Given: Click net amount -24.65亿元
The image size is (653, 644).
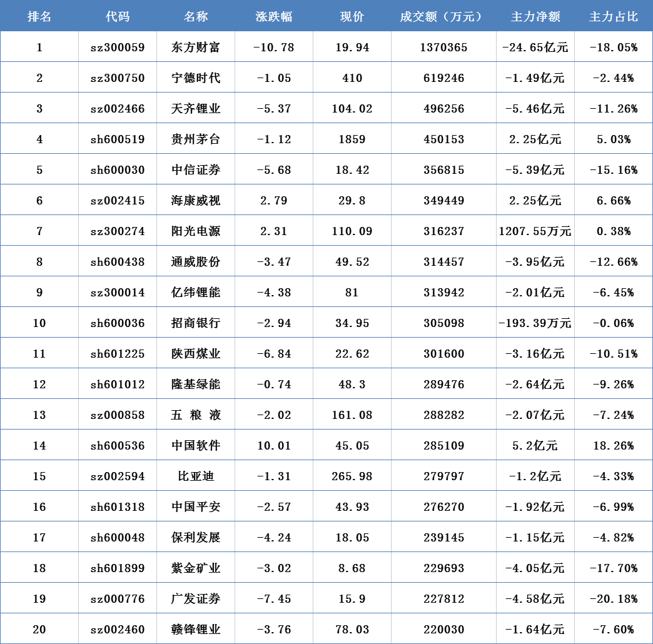Looking at the screenshot, I should [535, 47].
